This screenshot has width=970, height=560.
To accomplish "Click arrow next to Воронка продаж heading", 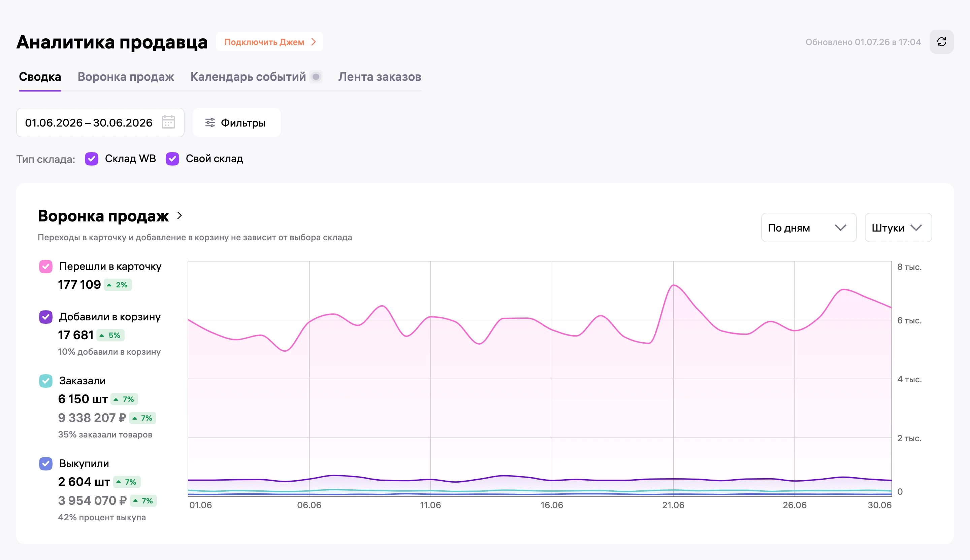I will [x=180, y=216].
